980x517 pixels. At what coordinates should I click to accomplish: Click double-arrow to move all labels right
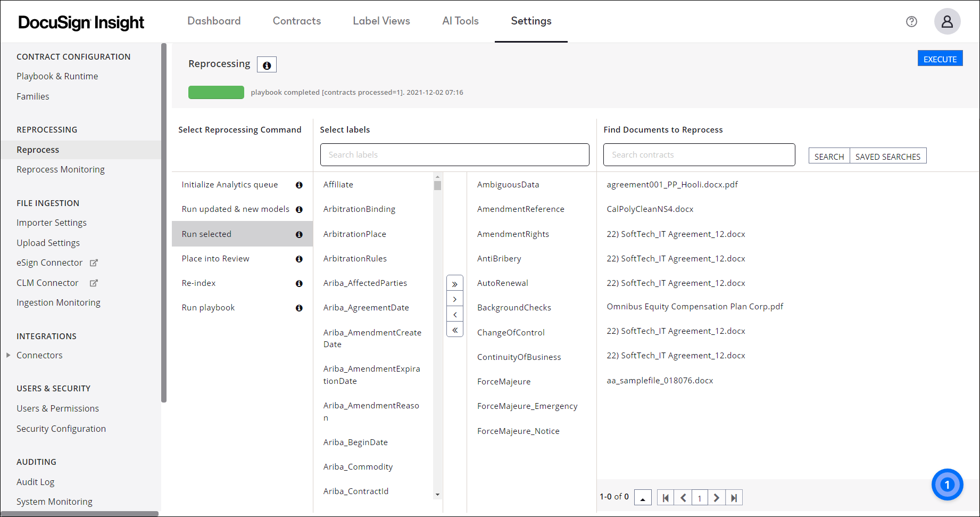(x=454, y=284)
